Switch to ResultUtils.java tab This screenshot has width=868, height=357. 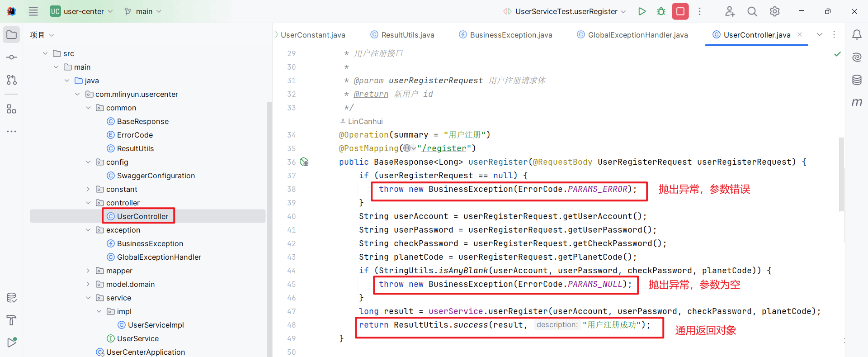(x=402, y=35)
